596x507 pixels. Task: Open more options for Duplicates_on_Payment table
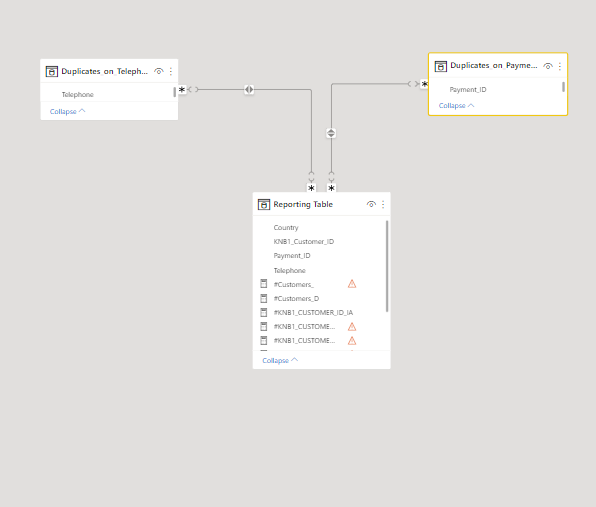[x=560, y=67]
